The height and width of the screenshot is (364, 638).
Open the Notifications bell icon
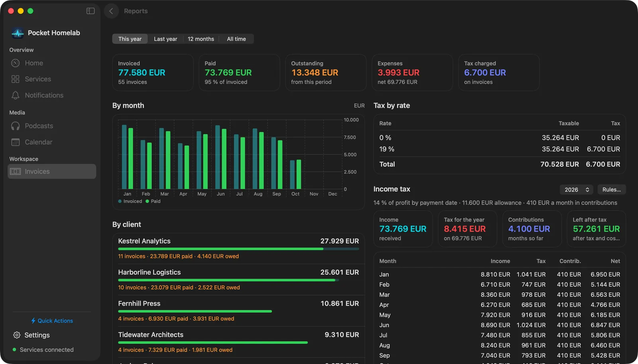[16, 95]
